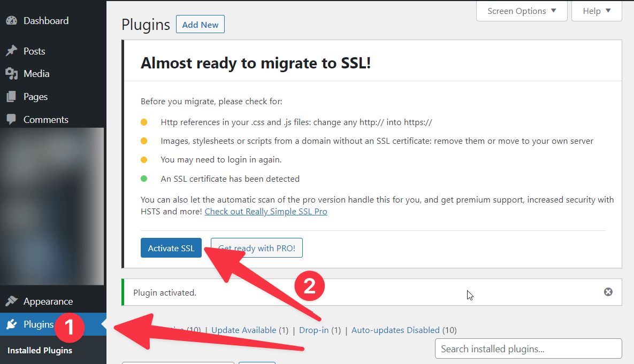This screenshot has width=634, height=364.
Task: Click 'An SSL certificate has been detected' text
Action: pyautogui.click(x=230, y=179)
